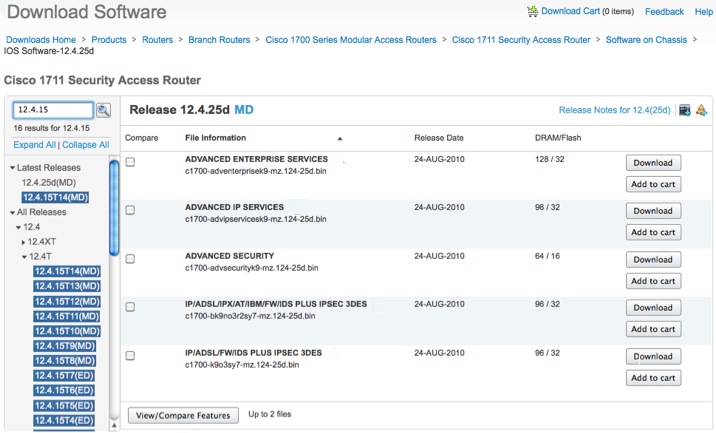
Task: Click the MD release type link
Action: [244, 110]
